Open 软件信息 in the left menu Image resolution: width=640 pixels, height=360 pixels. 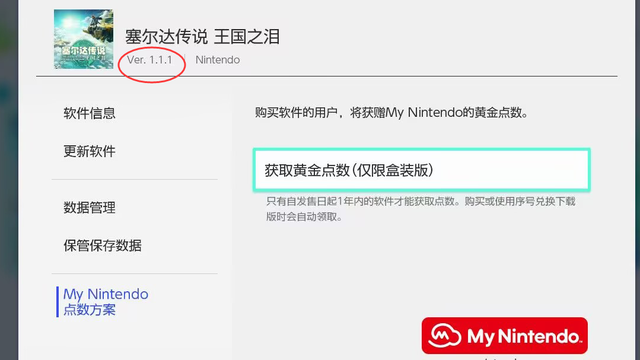pyautogui.click(x=89, y=113)
